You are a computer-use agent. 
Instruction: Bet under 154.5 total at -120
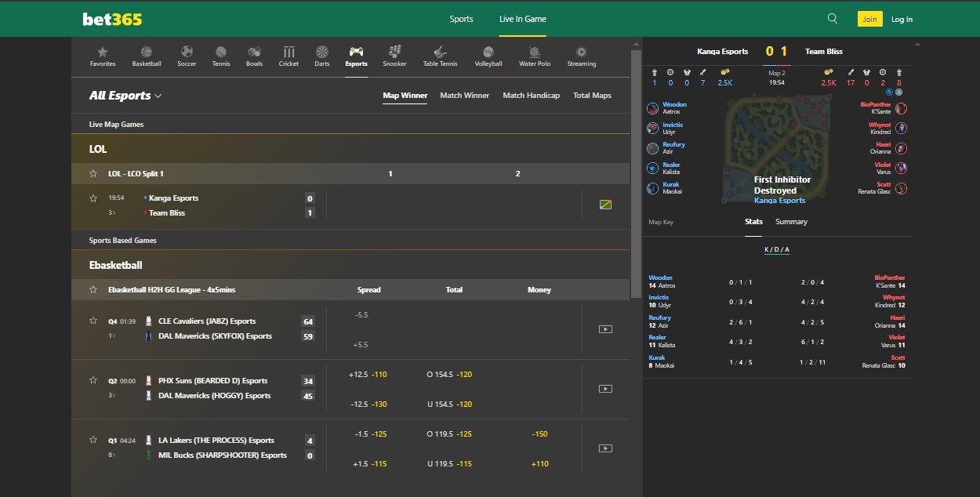[449, 404]
